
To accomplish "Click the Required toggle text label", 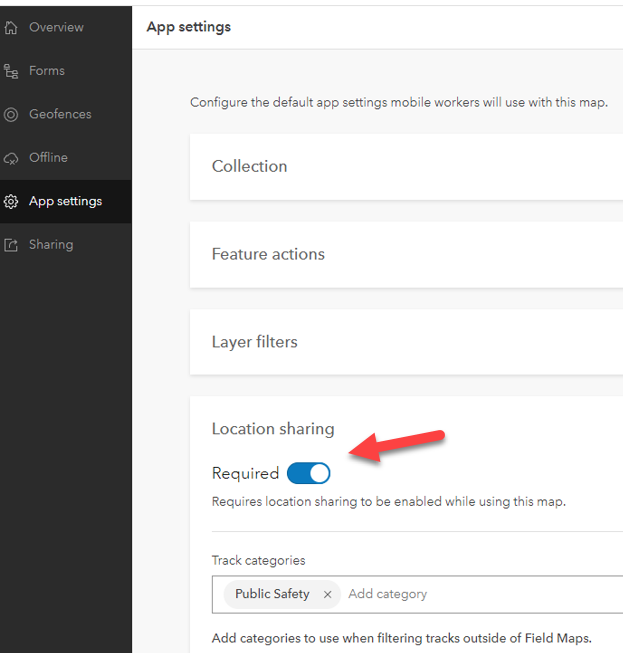I will click(245, 473).
